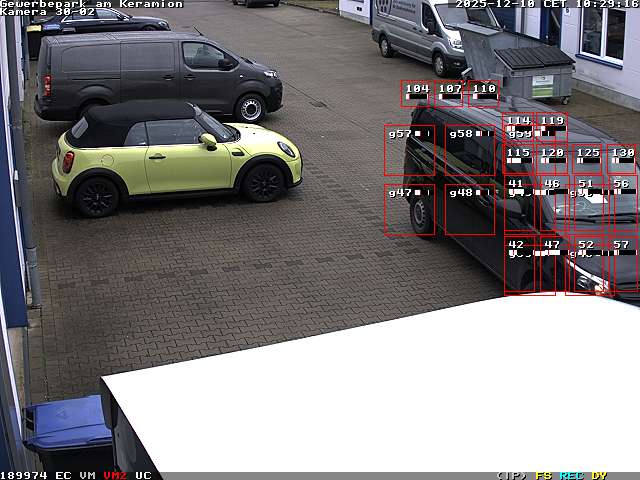Click the yellow Mini convertible in video
This screenshot has width=640, height=480.
coord(175,155)
